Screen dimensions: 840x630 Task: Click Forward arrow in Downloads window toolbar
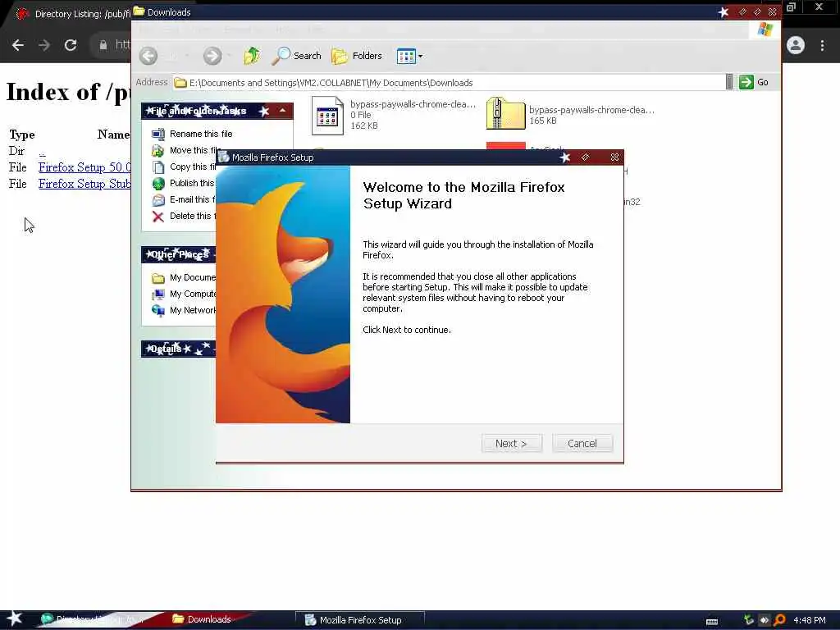(x=212, y=56)
